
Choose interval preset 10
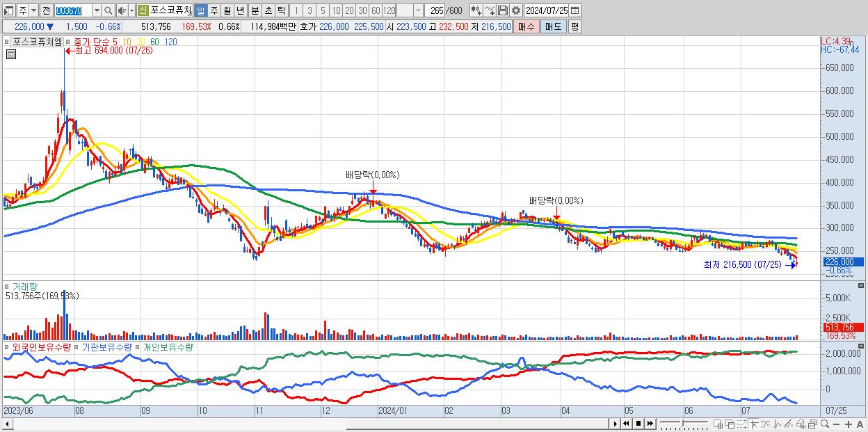pyautogui.click(x=336, y=10)
